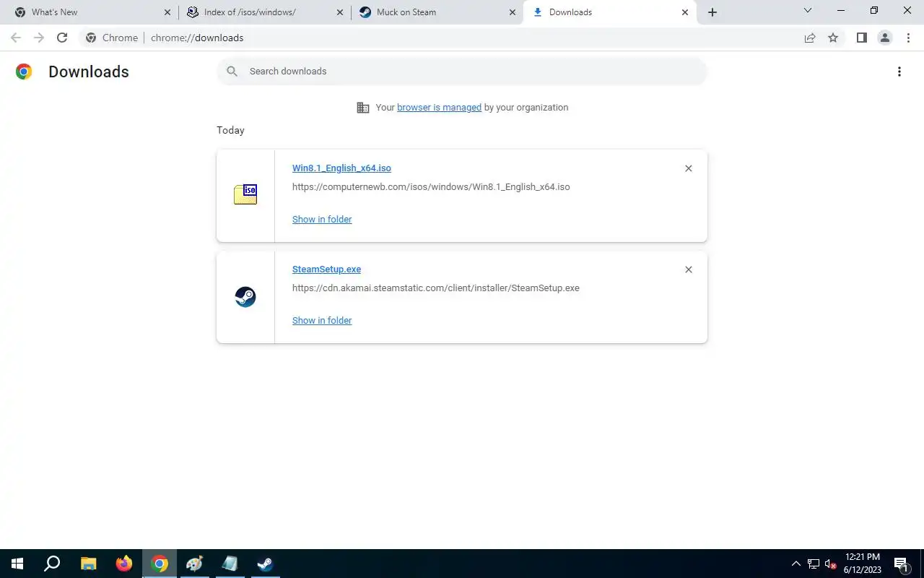Open a new tab with plus button
924x578 pixels.
[712, 12]
